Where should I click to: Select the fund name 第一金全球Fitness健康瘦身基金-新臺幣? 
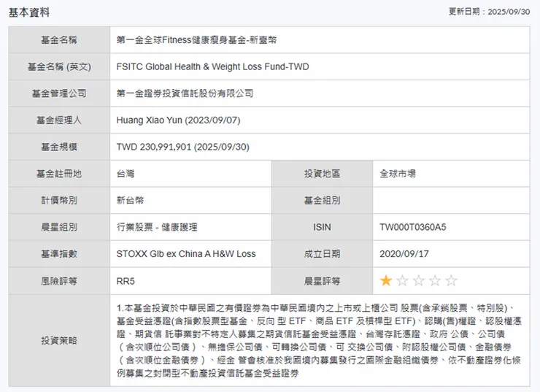tap(196, 40)
